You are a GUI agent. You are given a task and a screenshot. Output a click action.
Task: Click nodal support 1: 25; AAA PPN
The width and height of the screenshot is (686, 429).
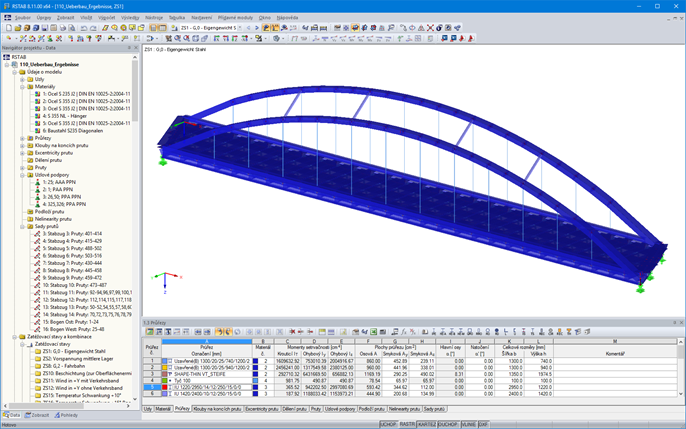(x=59, y=182)
